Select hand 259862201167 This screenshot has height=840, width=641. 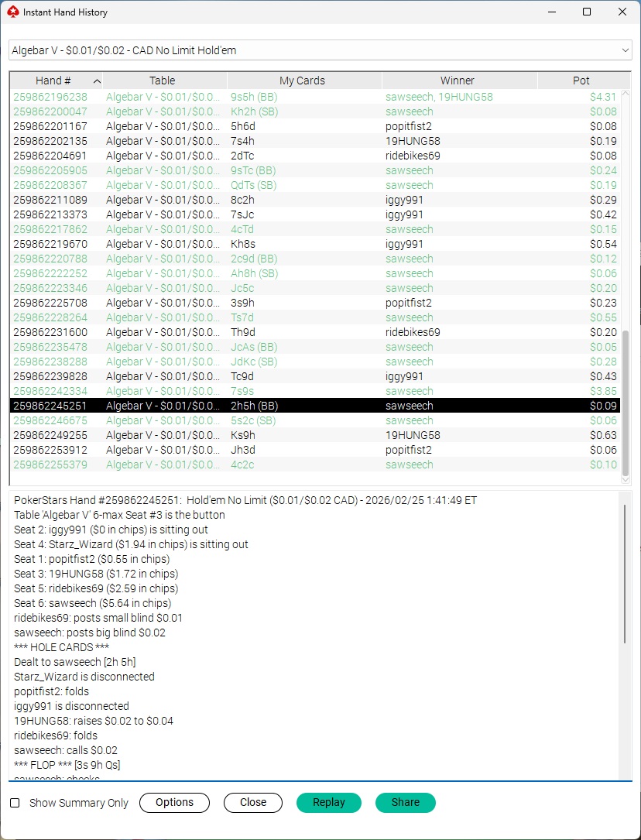[x=315, y=126]
